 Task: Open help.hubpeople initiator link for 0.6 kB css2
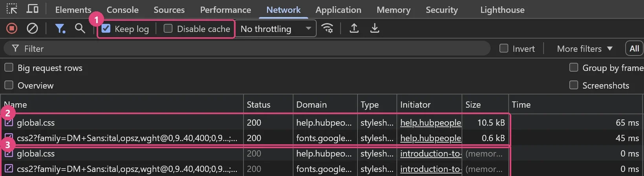tap(430, 138)
